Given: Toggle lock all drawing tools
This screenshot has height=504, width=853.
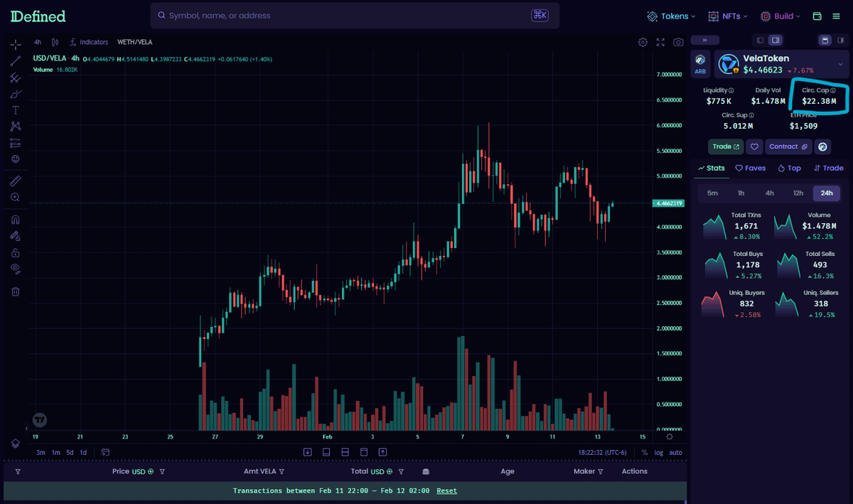Looking at the screenshot, I should [x=15, y=252].
